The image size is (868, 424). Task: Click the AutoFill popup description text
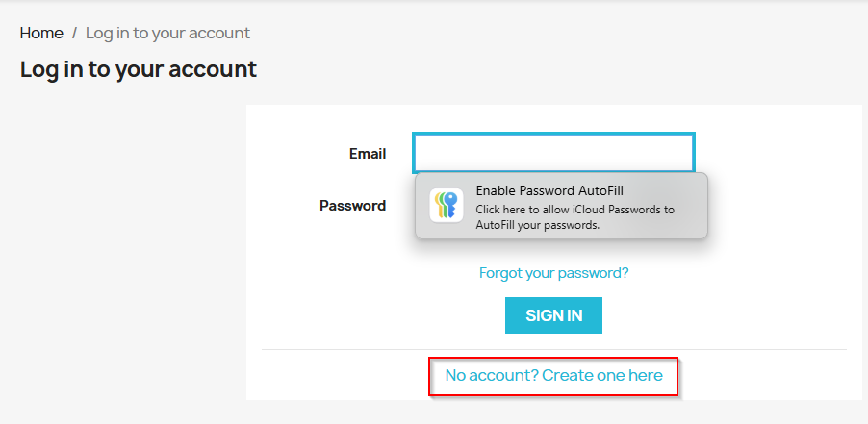574,217
